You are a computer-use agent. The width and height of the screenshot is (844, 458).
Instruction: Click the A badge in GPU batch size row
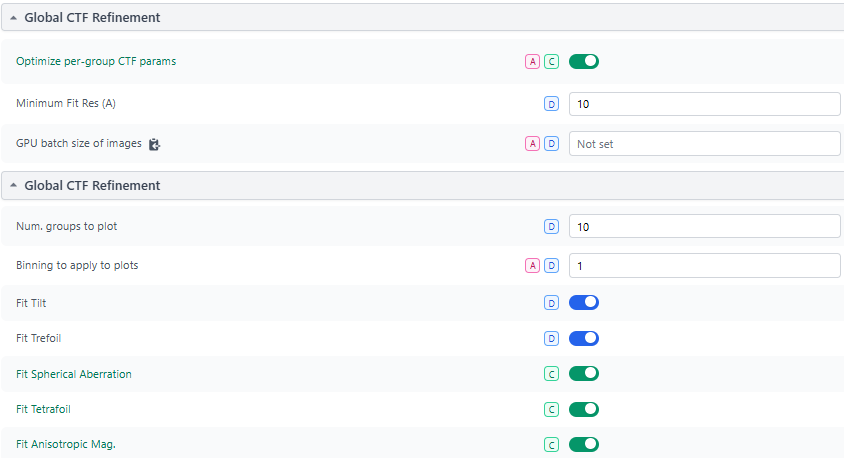(x=532, y=144)
